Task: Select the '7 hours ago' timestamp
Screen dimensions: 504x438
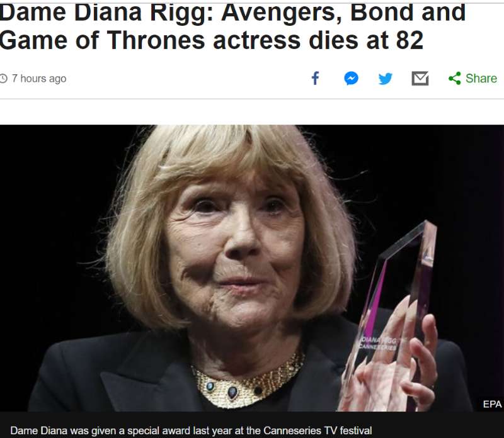Action: click(39, 79)
